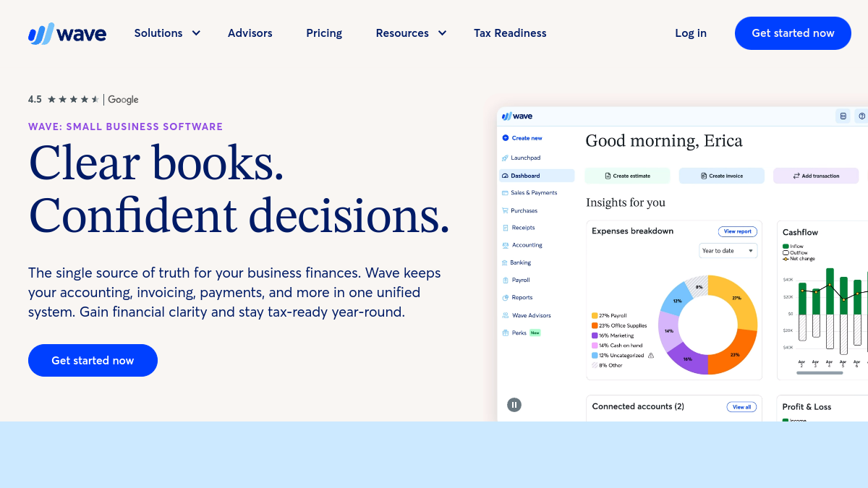Screen dimensions: 868x488
Task: Click the "Expenses breakdown" card title
Action: (x=632, y=231)
